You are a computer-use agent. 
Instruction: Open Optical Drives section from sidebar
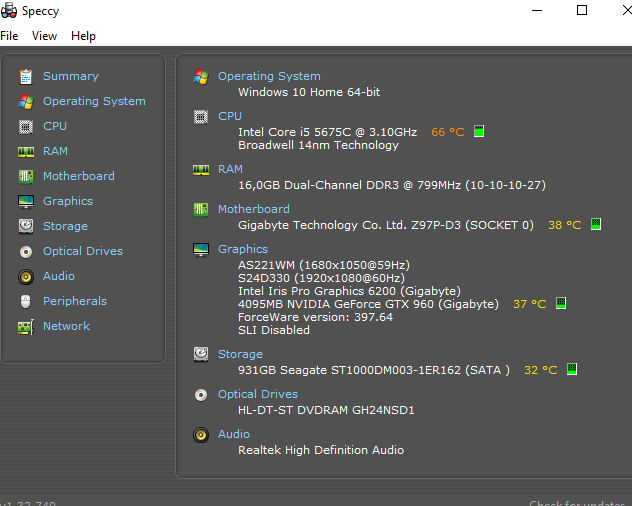83,251
